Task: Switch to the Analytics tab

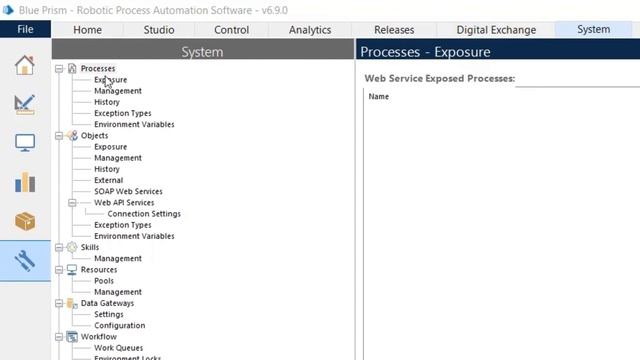Action: (310, 30)
